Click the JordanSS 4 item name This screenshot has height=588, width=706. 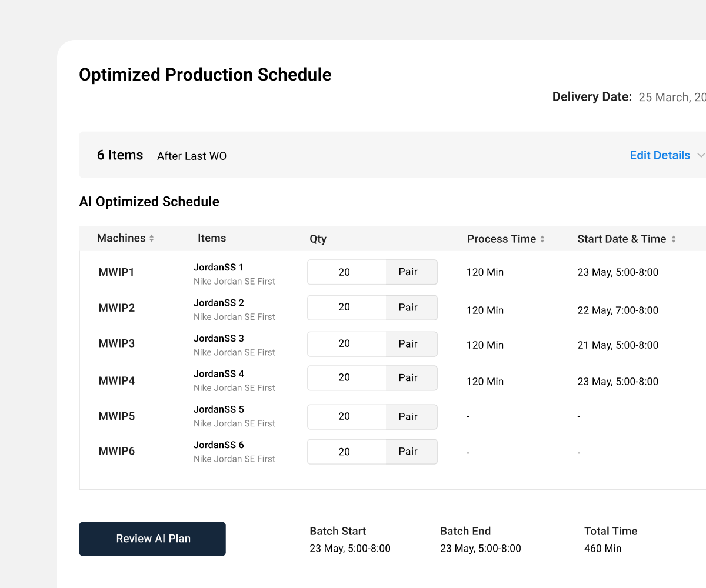point(219,374)
